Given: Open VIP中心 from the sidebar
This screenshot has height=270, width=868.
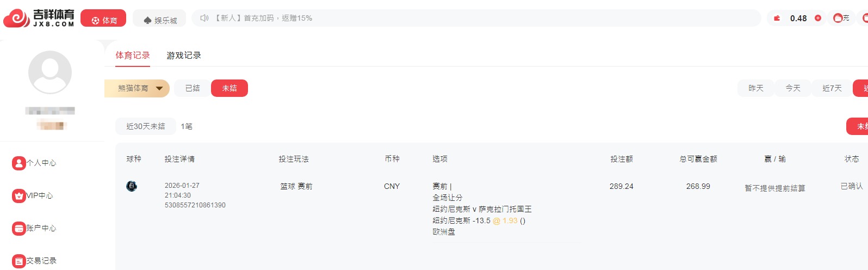Looking at the screenshot, I should coord(33,195).
